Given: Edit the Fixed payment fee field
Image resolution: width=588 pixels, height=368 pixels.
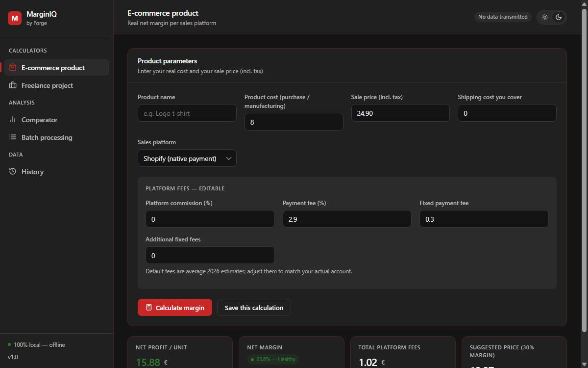Looking at the screenshot, I should click(484, 219).
